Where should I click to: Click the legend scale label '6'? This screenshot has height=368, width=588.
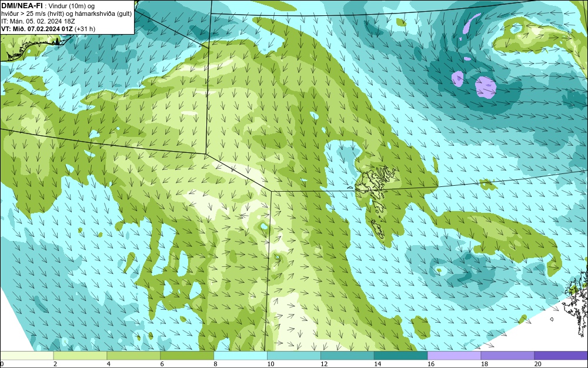coord(162,364)
